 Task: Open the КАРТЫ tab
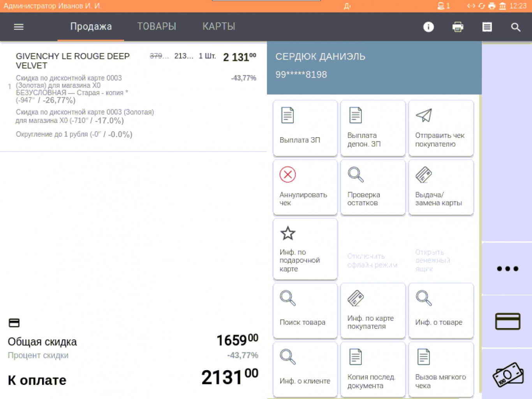tap(219, 26)
